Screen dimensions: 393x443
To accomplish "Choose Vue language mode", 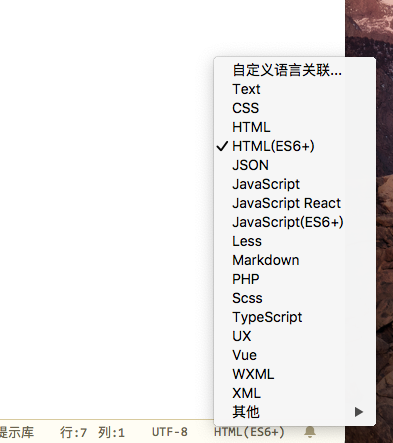I will 295,355.
